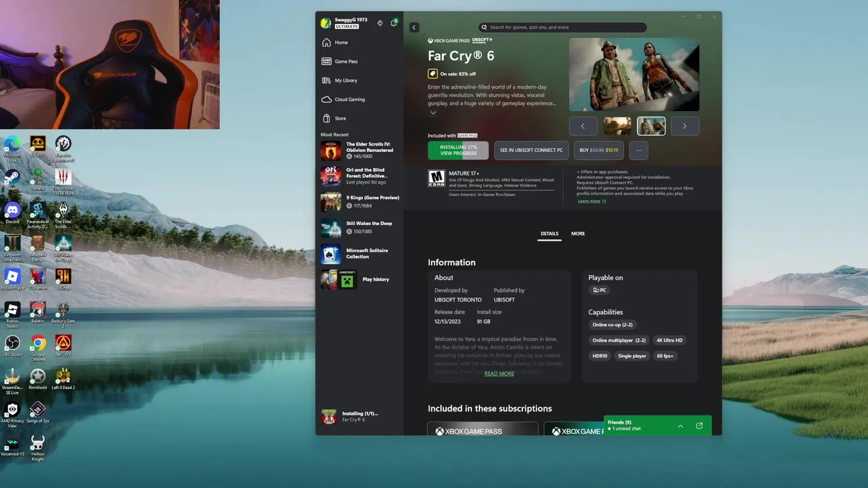
Task: Expand the Far Cry 6 description chevron
Action: pos(433,113)
